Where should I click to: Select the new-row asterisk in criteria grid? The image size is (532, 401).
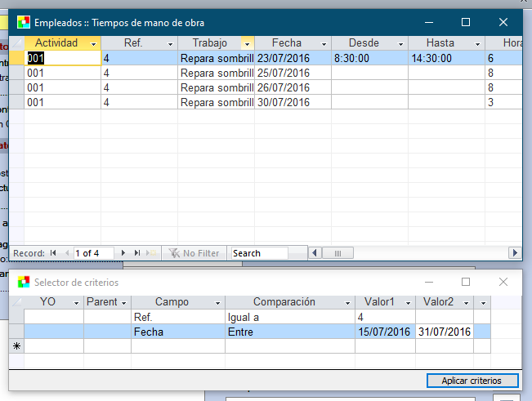pos(16,346)
